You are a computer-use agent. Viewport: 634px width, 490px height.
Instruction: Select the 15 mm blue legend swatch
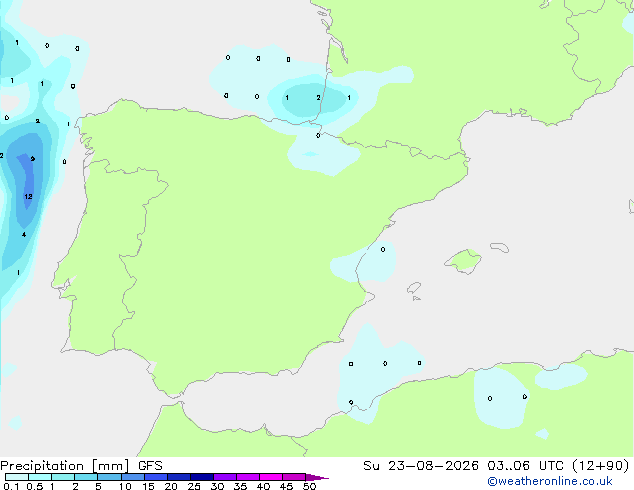156,477
